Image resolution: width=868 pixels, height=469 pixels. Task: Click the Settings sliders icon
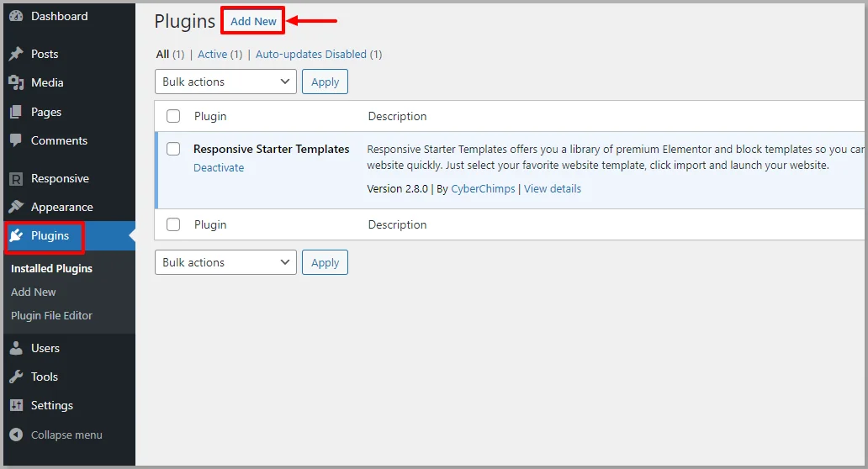point(16,405)
